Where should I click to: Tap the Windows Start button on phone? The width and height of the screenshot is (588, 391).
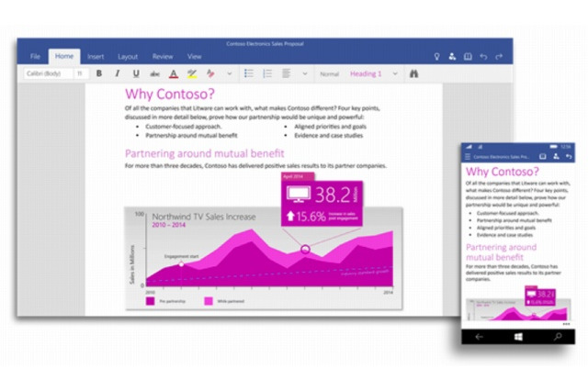518,337
